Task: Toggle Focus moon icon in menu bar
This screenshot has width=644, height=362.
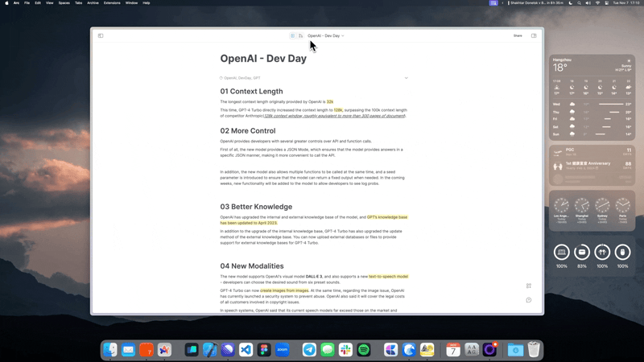Action: 571,3
